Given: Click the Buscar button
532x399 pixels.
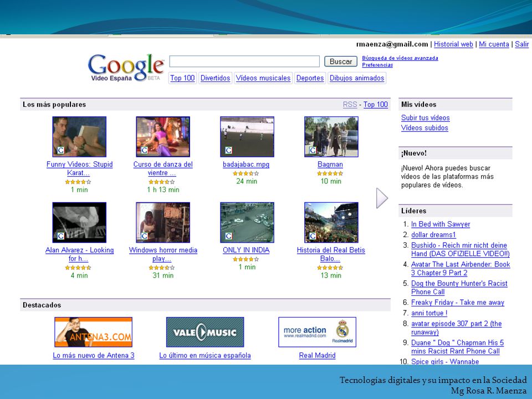Looking at the screenshot, I should 341,62.
